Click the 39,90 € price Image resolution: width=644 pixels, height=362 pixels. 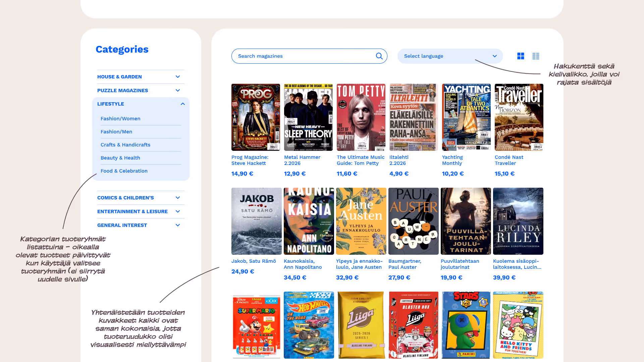504,278
